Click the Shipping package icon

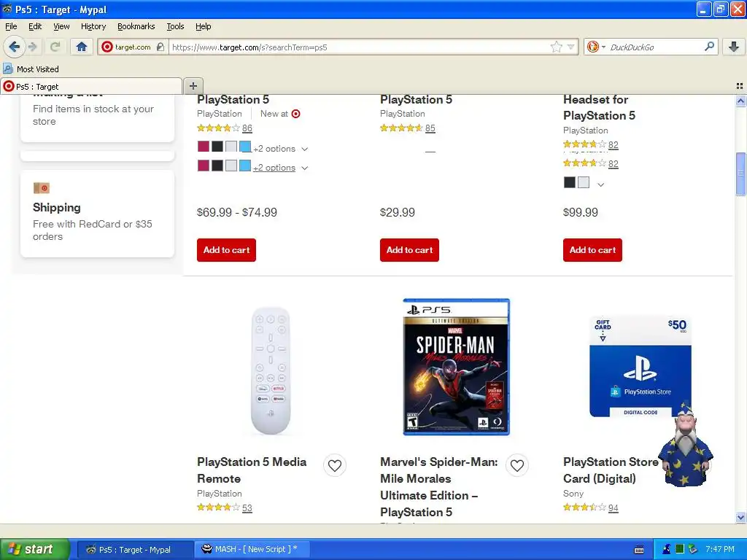(x=42, y=188)
